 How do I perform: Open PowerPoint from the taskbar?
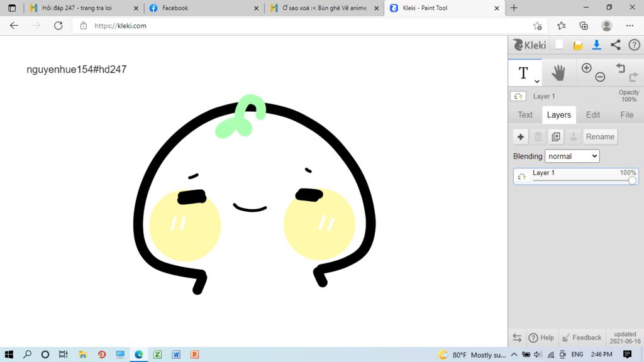[195, 354]
